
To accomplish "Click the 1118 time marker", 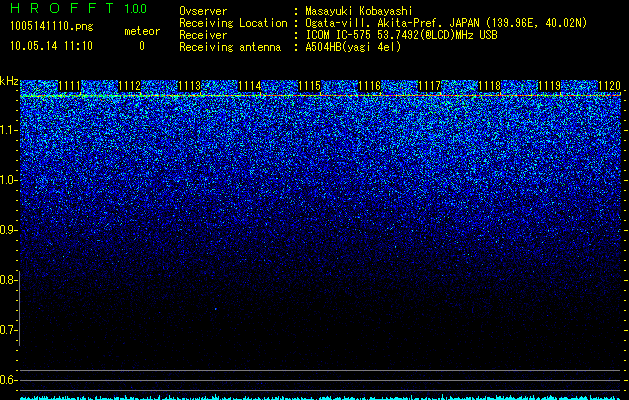I will [489, 86].
